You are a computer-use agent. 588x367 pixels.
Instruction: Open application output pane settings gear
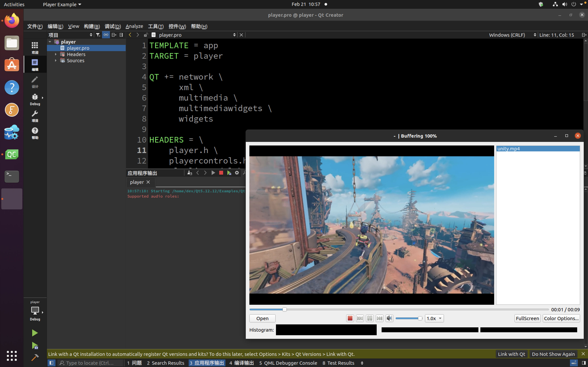237,173
